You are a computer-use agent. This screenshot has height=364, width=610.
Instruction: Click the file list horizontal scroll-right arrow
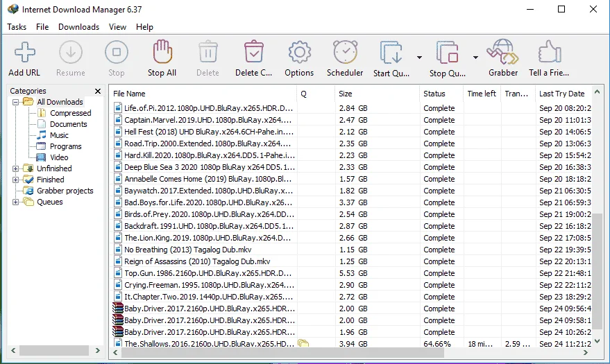586,352
